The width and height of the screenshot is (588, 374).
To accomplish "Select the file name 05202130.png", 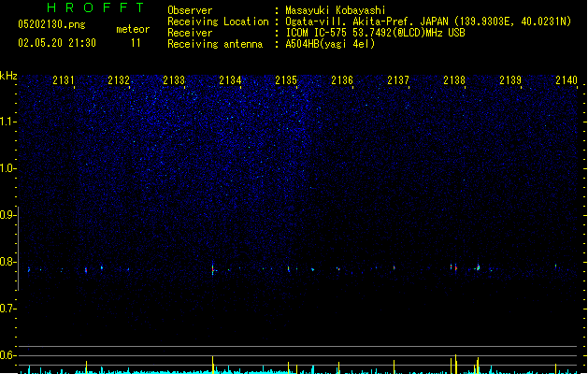I will click(51, 24).
